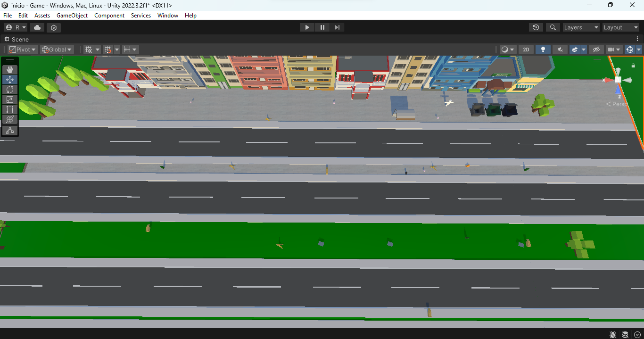
Task: Click the orientation gizmo's red X axis cone
Action: pyautogui.click(x=608, y=80)
